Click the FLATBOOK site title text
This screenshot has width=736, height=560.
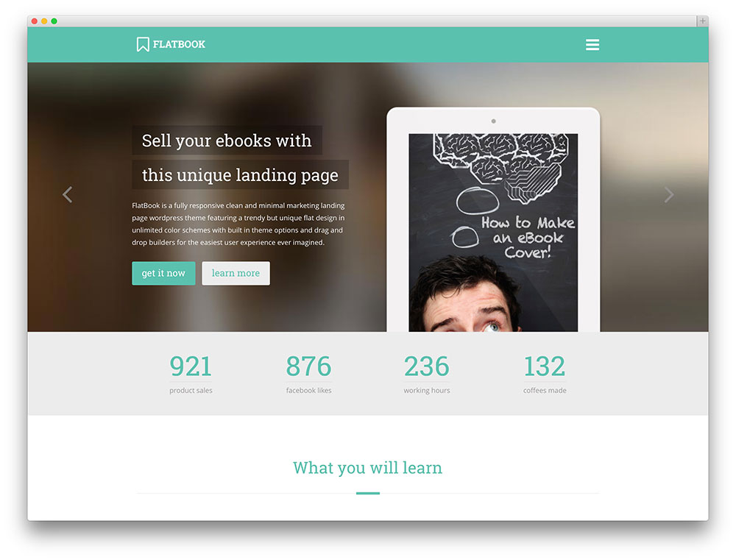179,45
